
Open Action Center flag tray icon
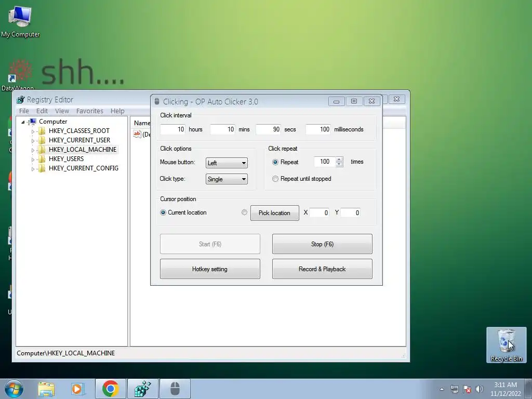click(467, 389)
